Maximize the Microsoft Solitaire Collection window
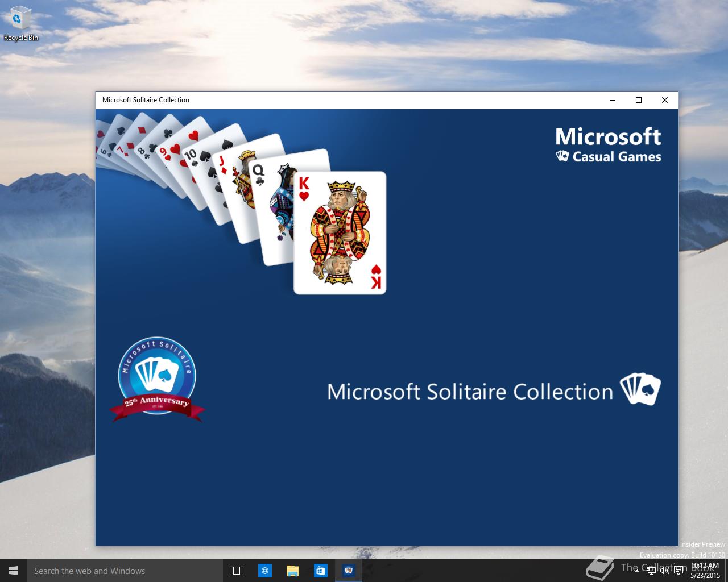Image resolution: width=728 pixels, height=582 pixels. (x=639, y=100)
